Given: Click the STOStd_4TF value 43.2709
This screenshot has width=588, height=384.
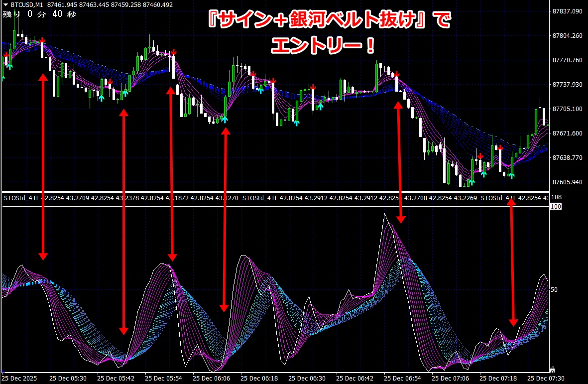Looking at the screenshot, I should click(78, 198).
